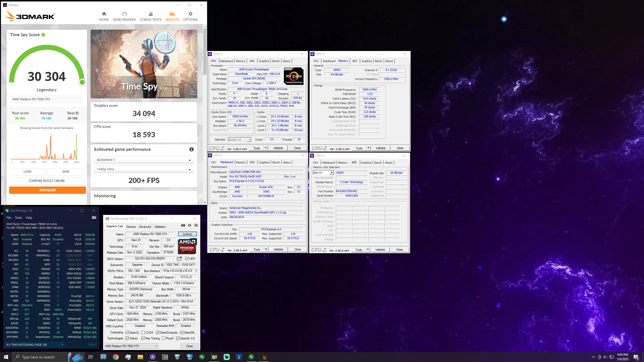Click info icon beside Estimated game performance
The image size is (644, 362).
point(191,149)
